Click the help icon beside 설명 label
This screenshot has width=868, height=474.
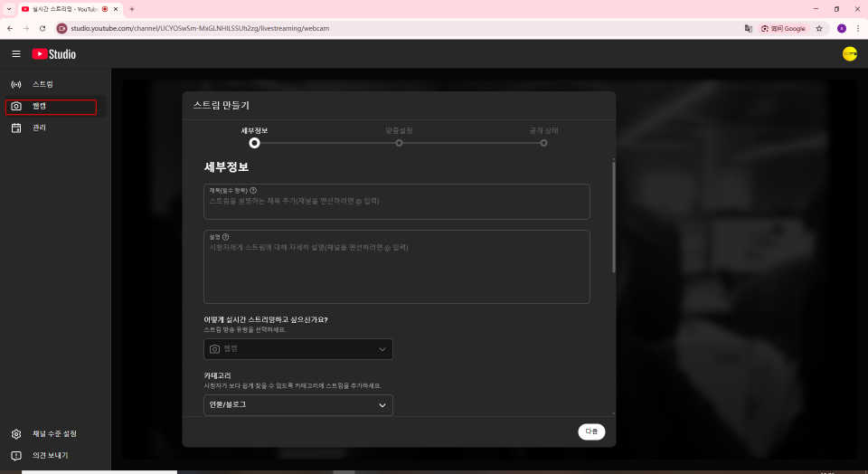pyautogui.click(x=225, y=237)
